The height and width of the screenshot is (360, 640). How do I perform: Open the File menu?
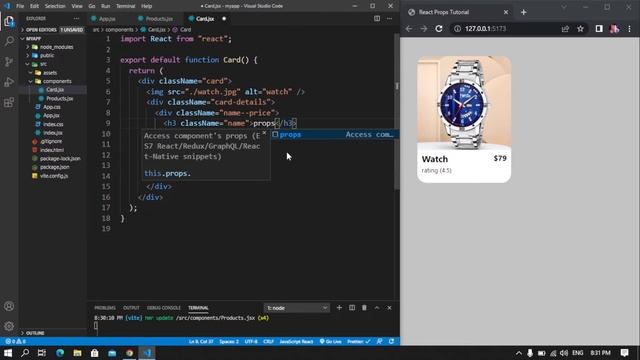point(20,6)
